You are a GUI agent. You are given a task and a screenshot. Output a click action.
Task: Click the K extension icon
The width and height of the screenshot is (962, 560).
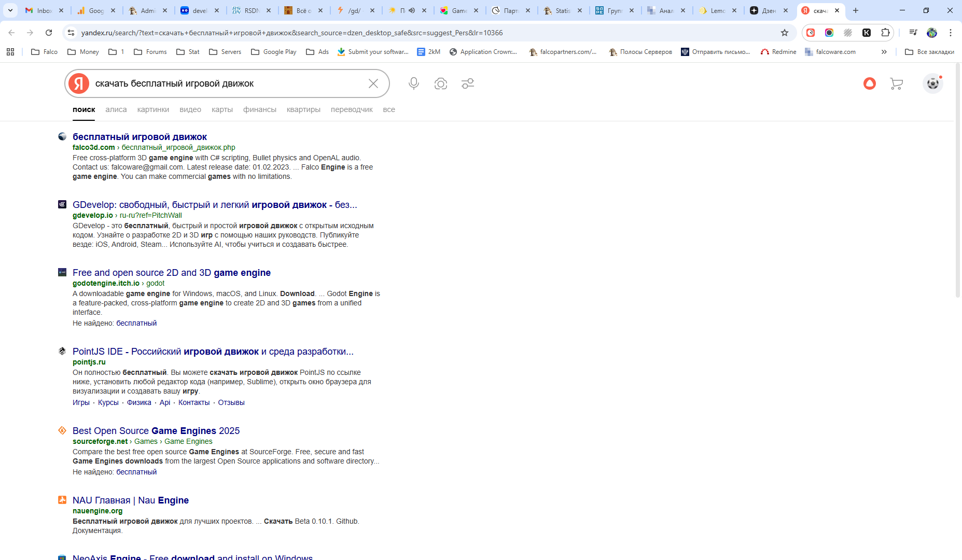867,33
